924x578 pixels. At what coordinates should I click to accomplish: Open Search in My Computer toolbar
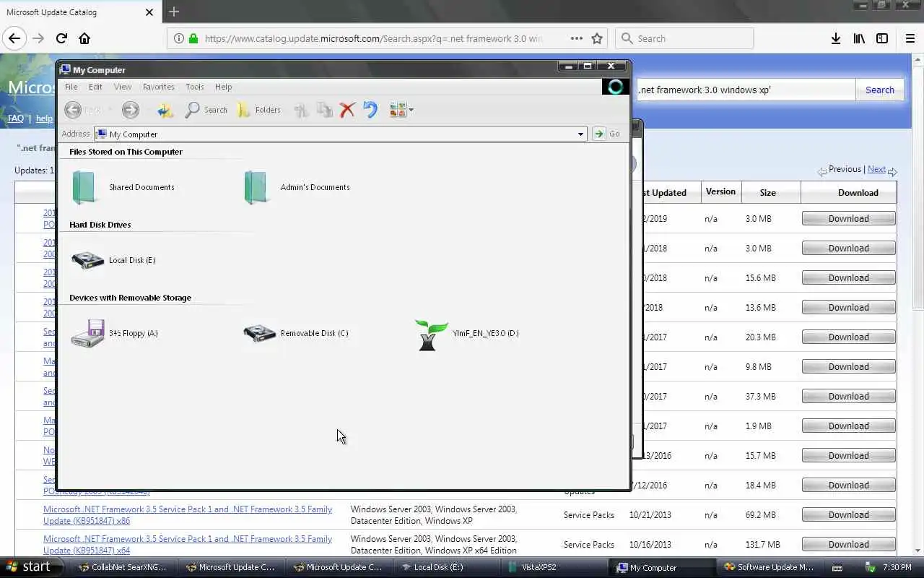pos(206,110)
